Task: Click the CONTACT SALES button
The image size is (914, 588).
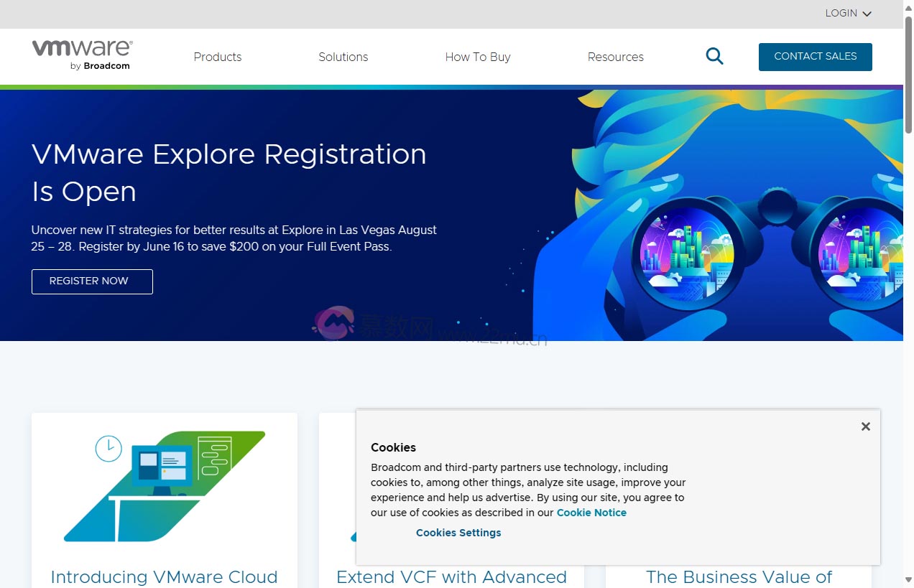Action: [815, 56]
